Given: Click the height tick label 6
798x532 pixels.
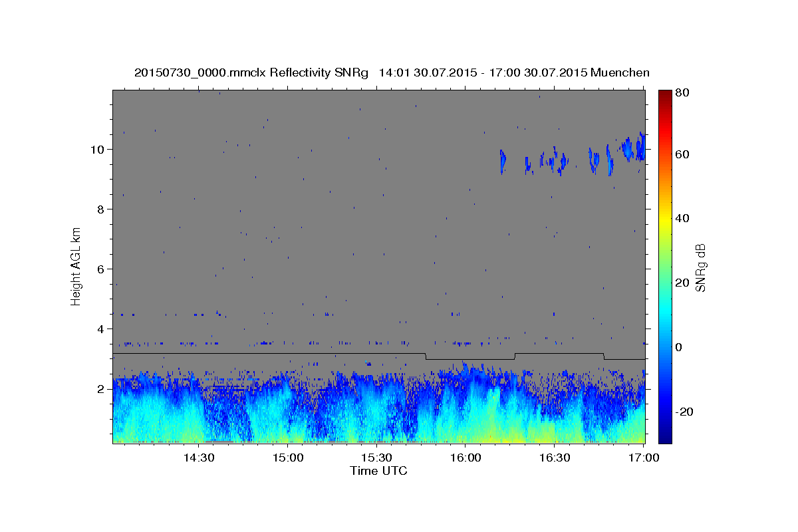Looking at the screenshot, I should tap(100, 269).
